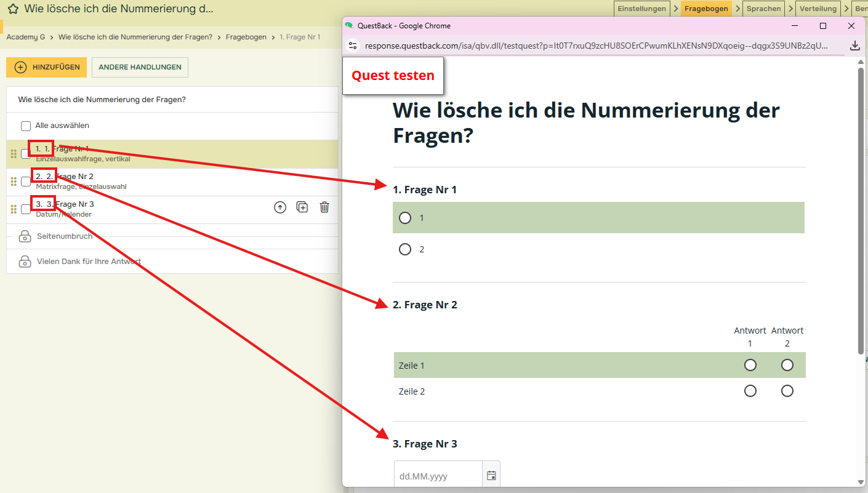Screen dimensions: 868x493
Task: Check the 'Alle auswählen' checkbox
Action: (x=26, y=126)
